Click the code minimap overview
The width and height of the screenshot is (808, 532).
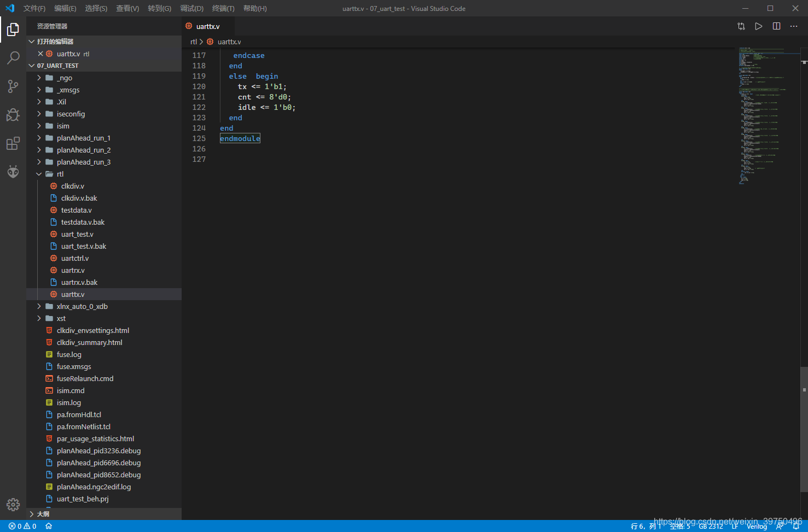click(x=768, y=116)
